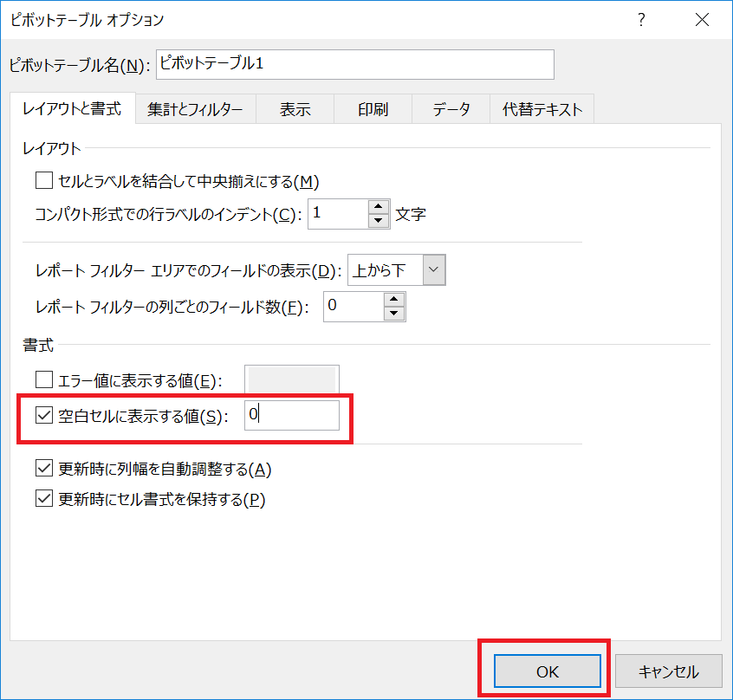Image resolution: width=733 pixels, height=700 pixels.
Task: Click the ピボットテーブル名 text field
Action: pyautogui.click(x=355, y=64)
